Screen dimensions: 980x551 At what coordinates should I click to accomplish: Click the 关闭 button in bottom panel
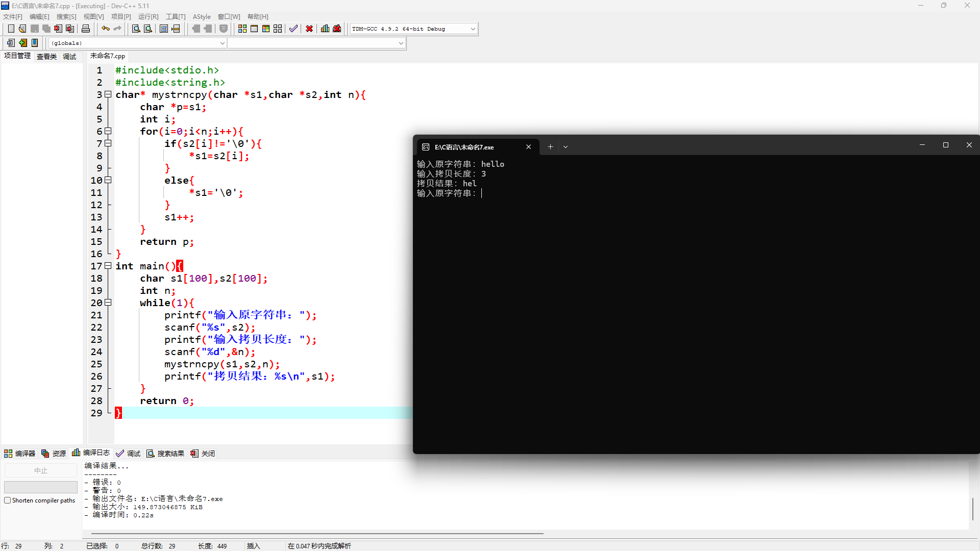203,454
